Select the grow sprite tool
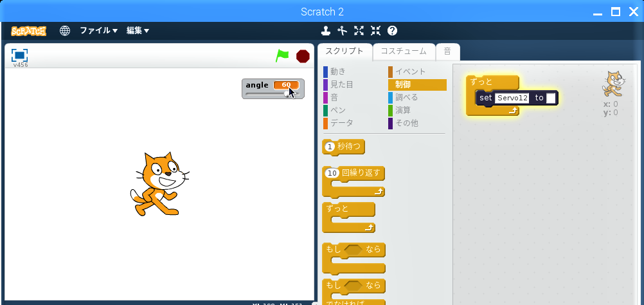The image size is (644, 305). (359, 30)
